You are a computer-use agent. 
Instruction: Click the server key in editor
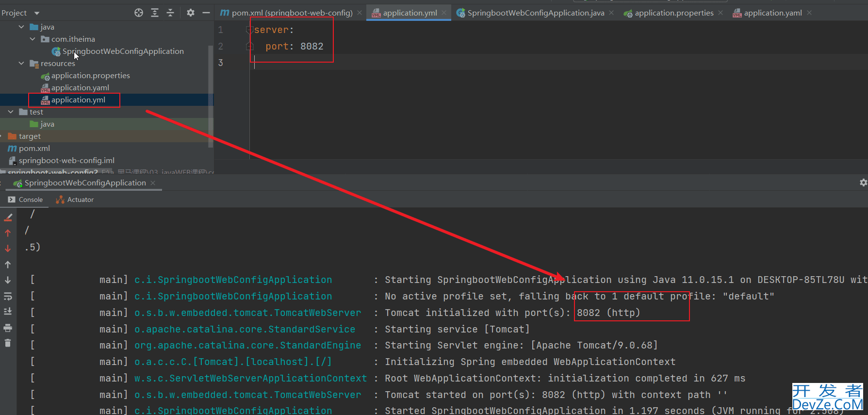[271, 30]
